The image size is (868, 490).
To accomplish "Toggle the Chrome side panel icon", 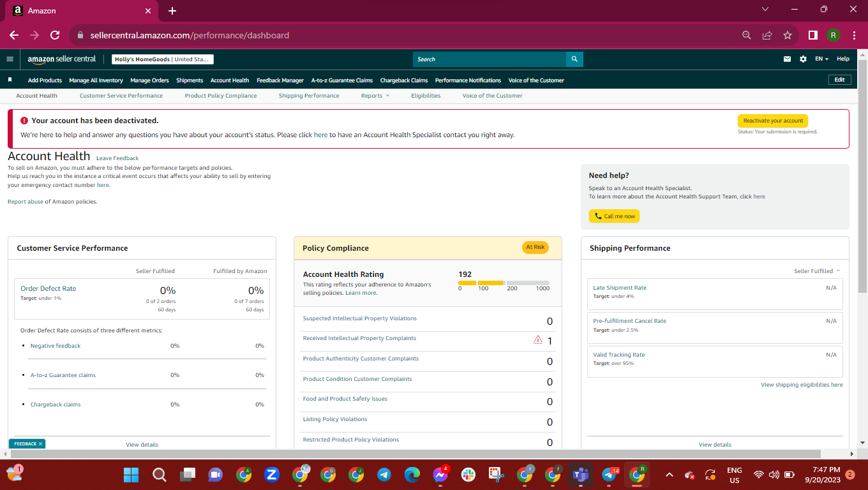I will (x=813, y=35).
